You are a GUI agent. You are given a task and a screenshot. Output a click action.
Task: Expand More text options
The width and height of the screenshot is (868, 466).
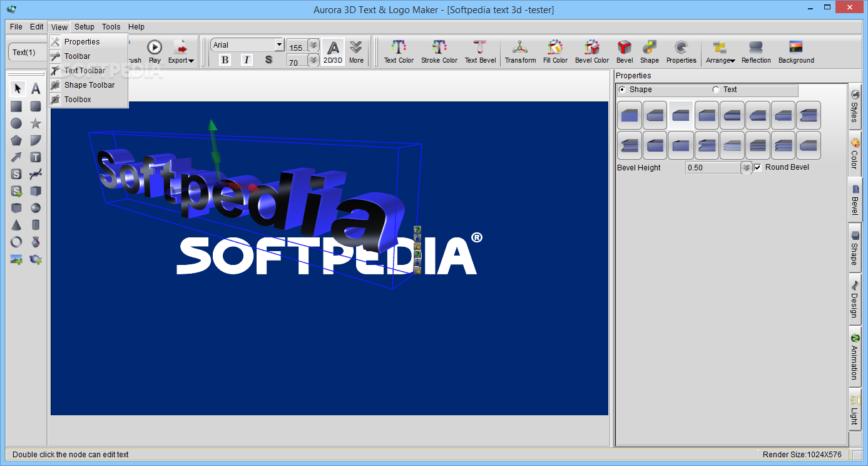point(356,51)
